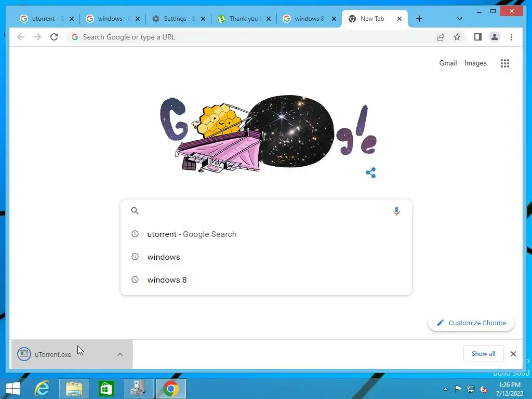Close the windows Google tab
This screenshot has height=399, width=532.
137,19
